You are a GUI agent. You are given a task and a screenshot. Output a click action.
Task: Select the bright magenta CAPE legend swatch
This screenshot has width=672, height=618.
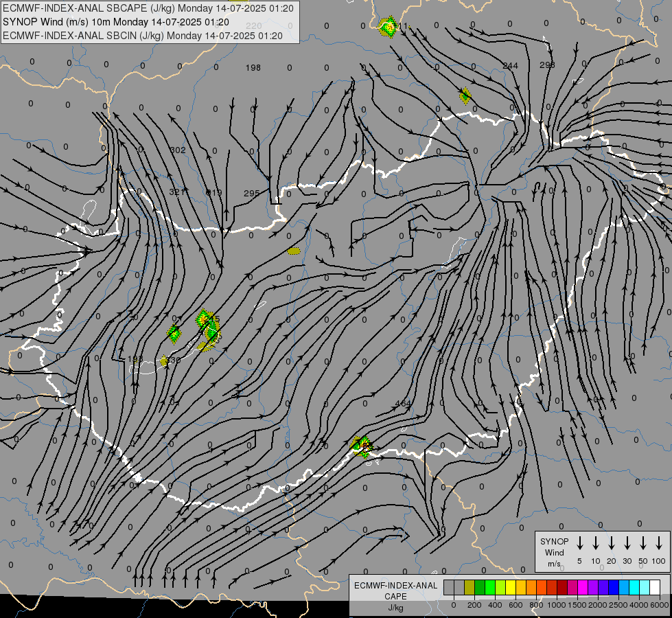(x=583, y=587)
